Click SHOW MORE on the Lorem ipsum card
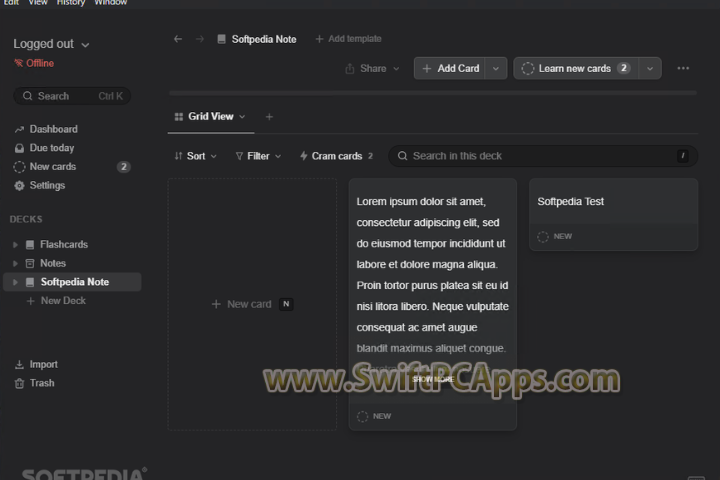The width and height of the screenshot is (720, 480). [433, 379]
